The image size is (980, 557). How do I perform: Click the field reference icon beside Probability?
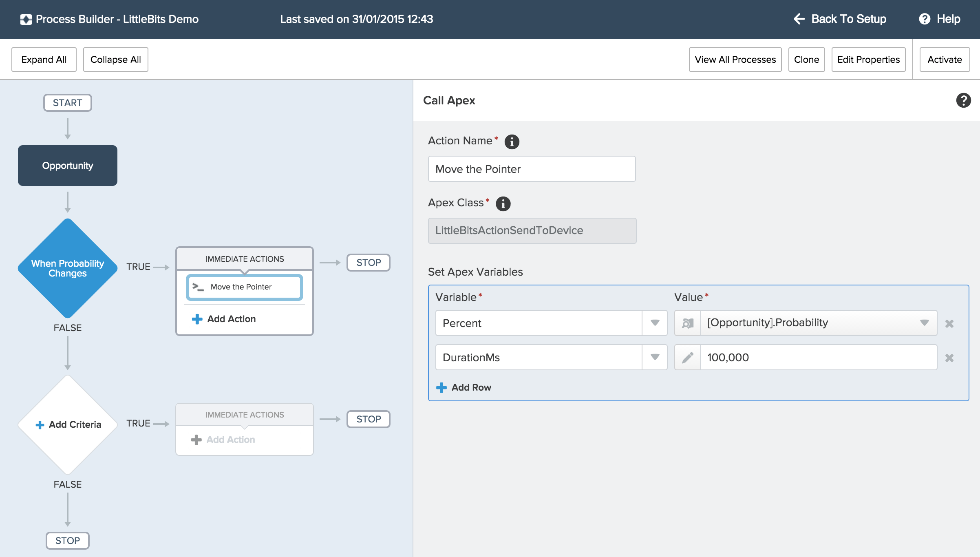(x=688, y=323)
